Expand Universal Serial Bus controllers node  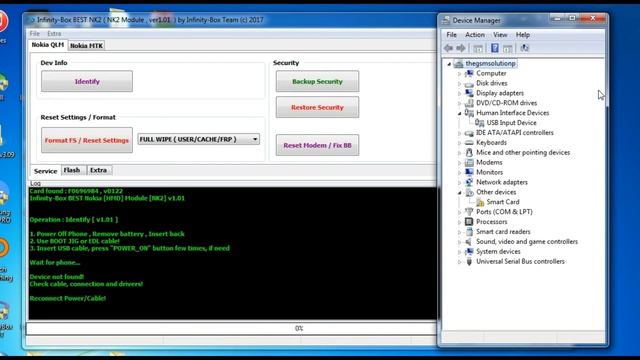[460, 262]
